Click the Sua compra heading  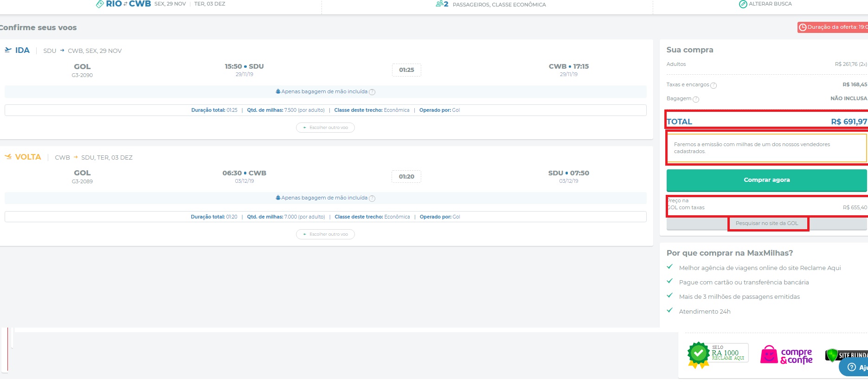690,50
